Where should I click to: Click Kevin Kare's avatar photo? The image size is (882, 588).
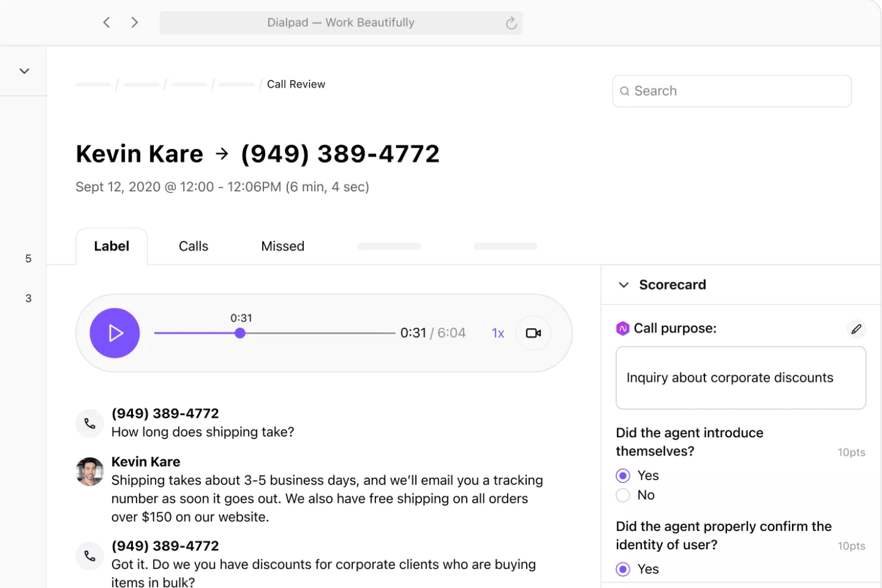coord(90,472)
